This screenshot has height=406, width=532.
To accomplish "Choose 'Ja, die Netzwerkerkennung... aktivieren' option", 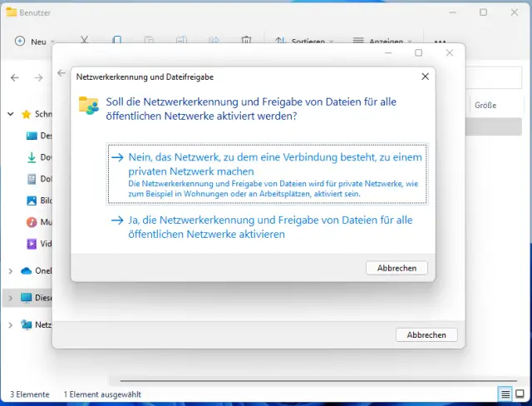I will 267,227.
